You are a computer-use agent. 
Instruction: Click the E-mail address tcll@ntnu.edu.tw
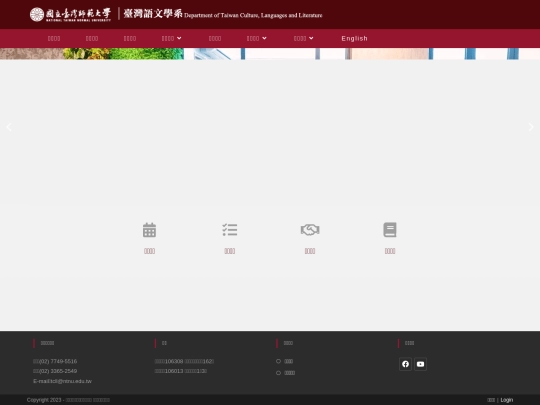(x=62, y=381)
